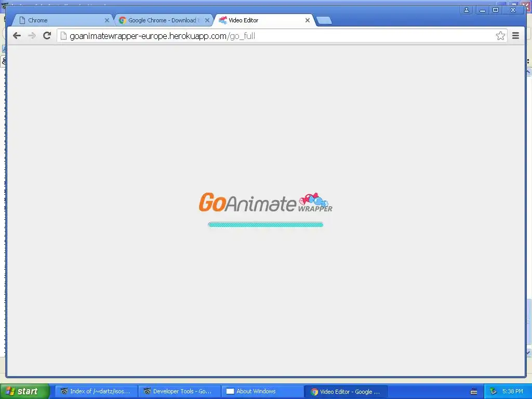The image size is (532, 399).
Task: Click the forward navigation arrow
Action: coord(32,36)
